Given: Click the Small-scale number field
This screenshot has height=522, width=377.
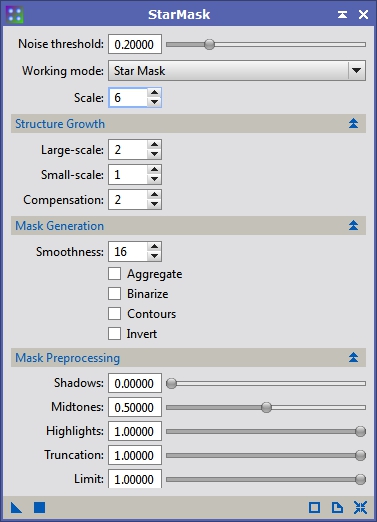Looking at the screenshot, I should point(128,175).
